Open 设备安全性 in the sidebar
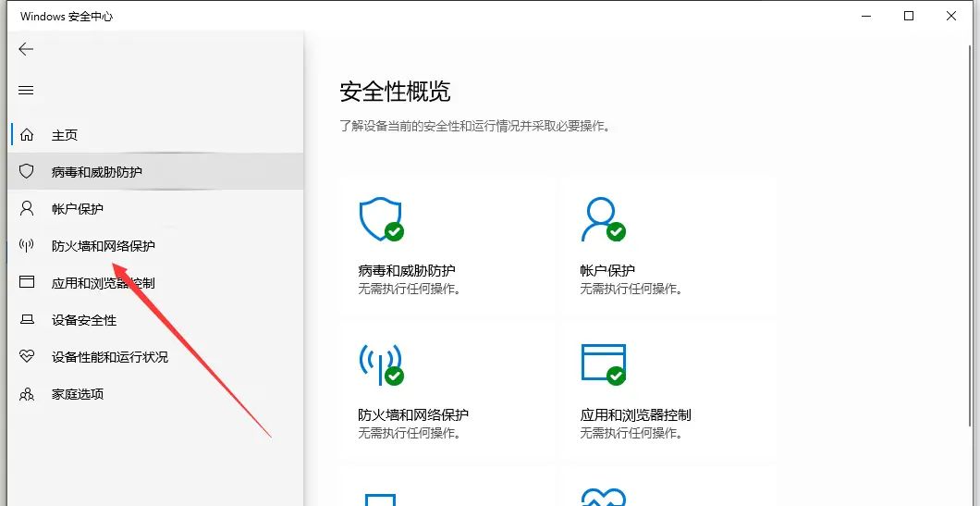Viewport: 980px width, 506px height. coord(155,320)
